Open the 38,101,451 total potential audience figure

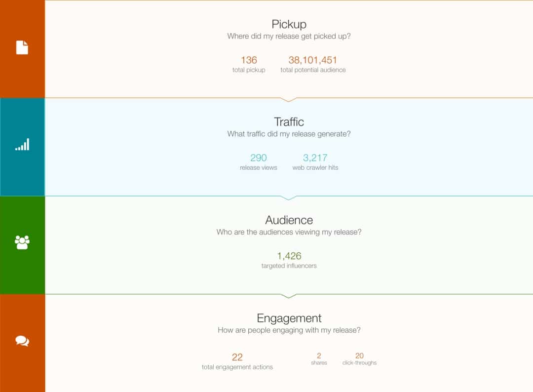(313, 60)
